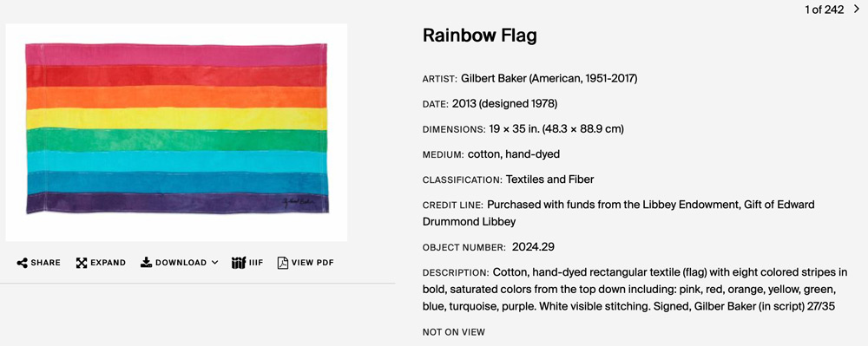Click the yellow stripe of the flag

(x=176, y=118)
